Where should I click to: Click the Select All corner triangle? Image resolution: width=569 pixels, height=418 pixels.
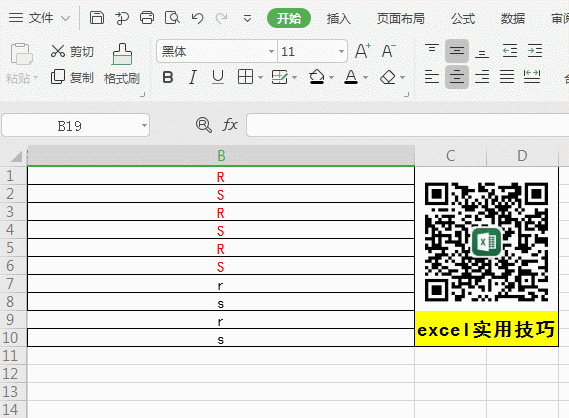tap(16, 157)
